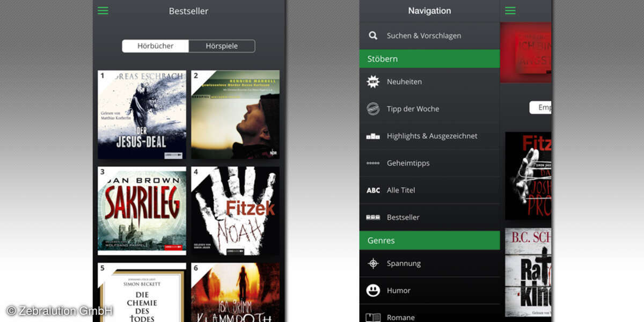Image resolution: width=644 pixels, height=322 pixels.
Task: Switch to the Hörspiele segment
Action: coord(222,46)
